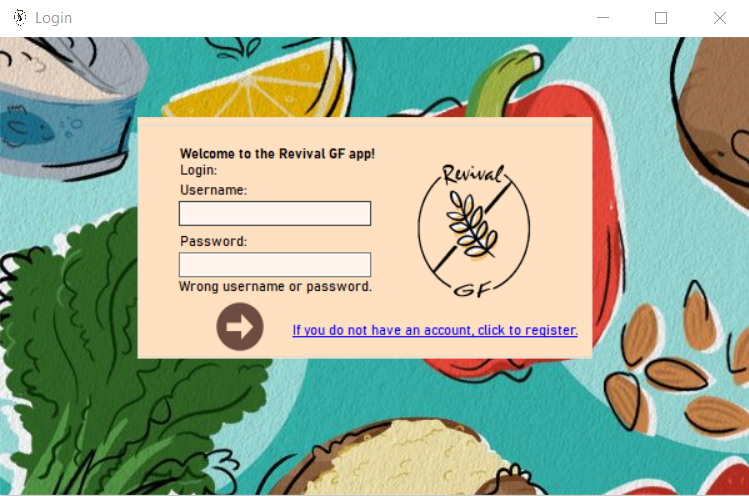749x496 pixels.
Task: Click the round arrow login button
Action: 240,327
